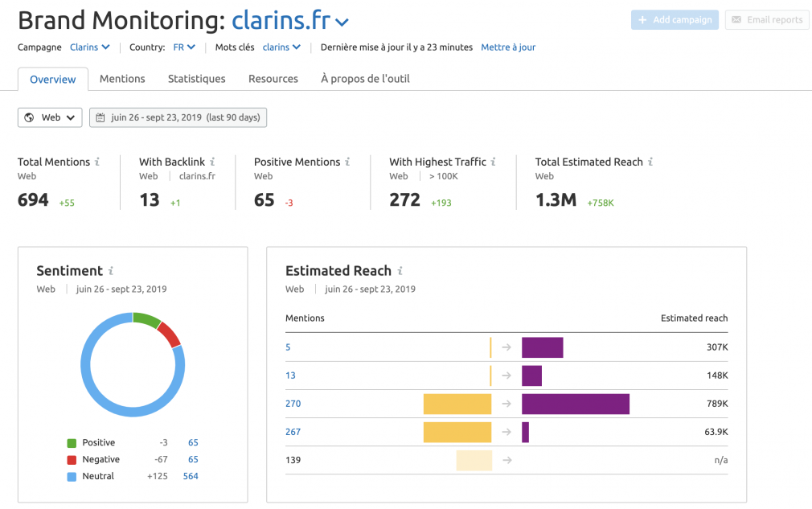Click the globe icon in Web selector
Viewport: 812px width, 509px height.
click(x=30, y=117)
